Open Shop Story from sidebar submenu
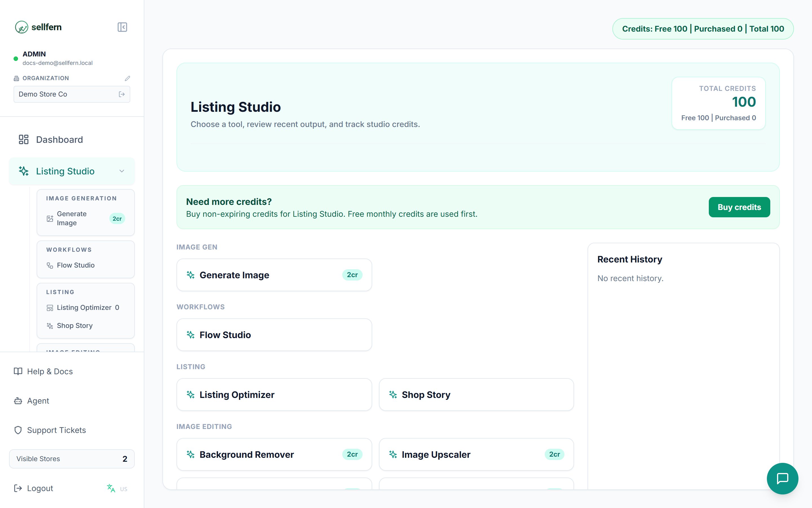Screen dimensions: 812x508 pos(85,326)
